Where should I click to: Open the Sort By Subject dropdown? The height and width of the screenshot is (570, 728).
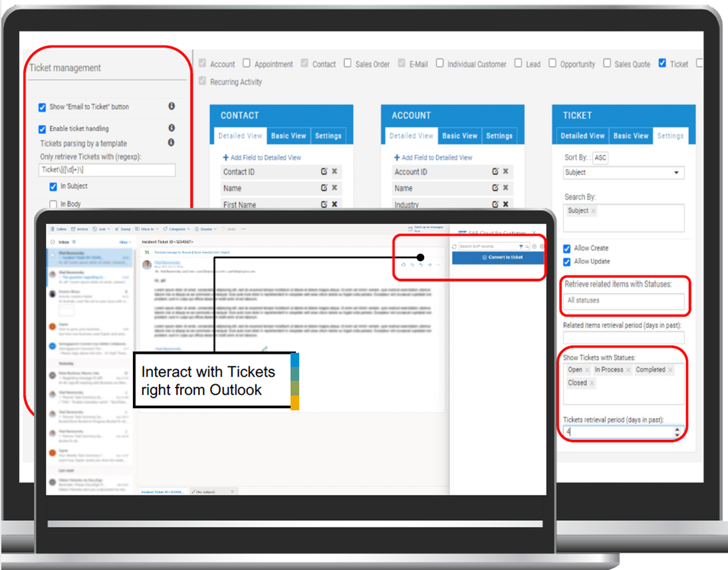(x=623, y=173)
